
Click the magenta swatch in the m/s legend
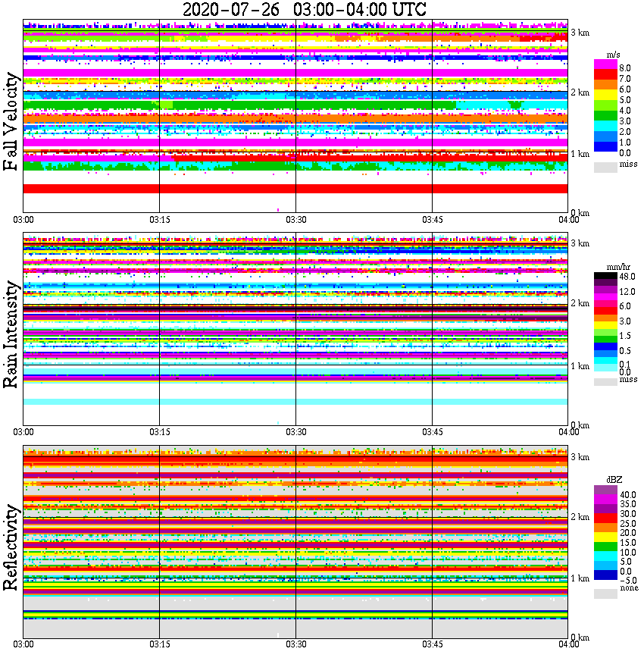click(605, 64)
